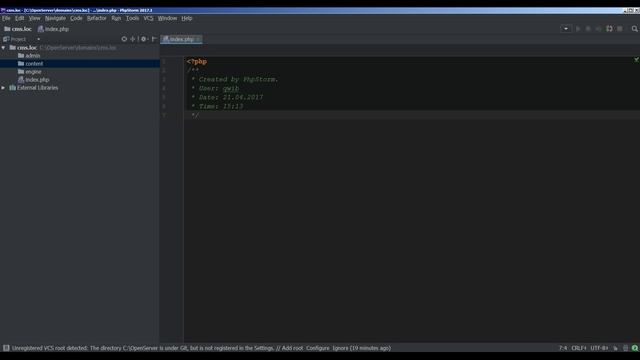Viewport: 640px width, 360px height.
Task: Open the Navigate menu
Action: pos(55,18)
